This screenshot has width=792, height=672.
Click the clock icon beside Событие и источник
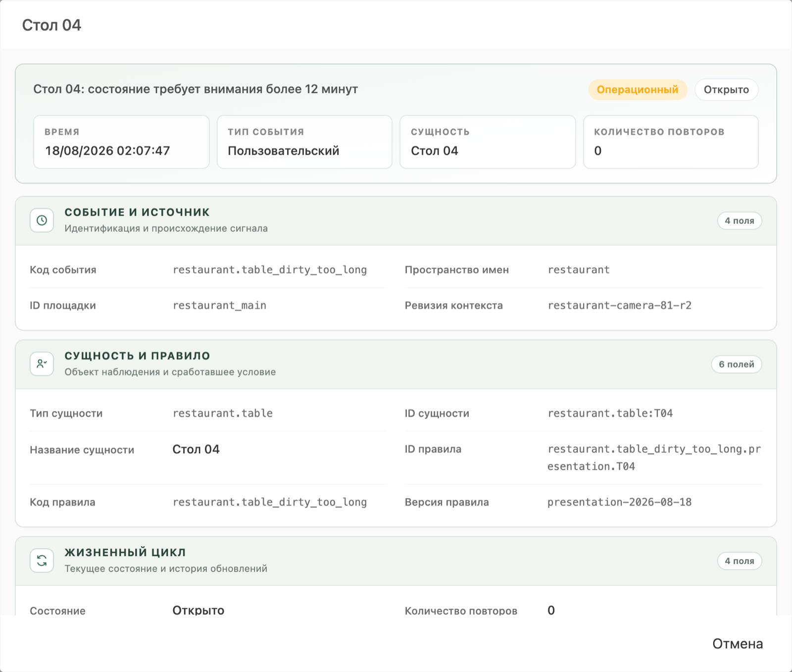(x=42, y=220)
